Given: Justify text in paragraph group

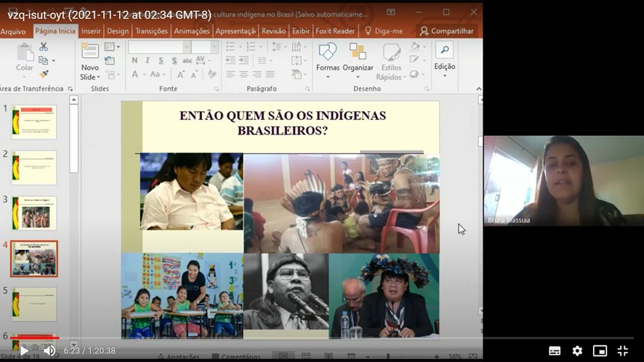Looking at the screenshot, I should (x=270, y=74).
